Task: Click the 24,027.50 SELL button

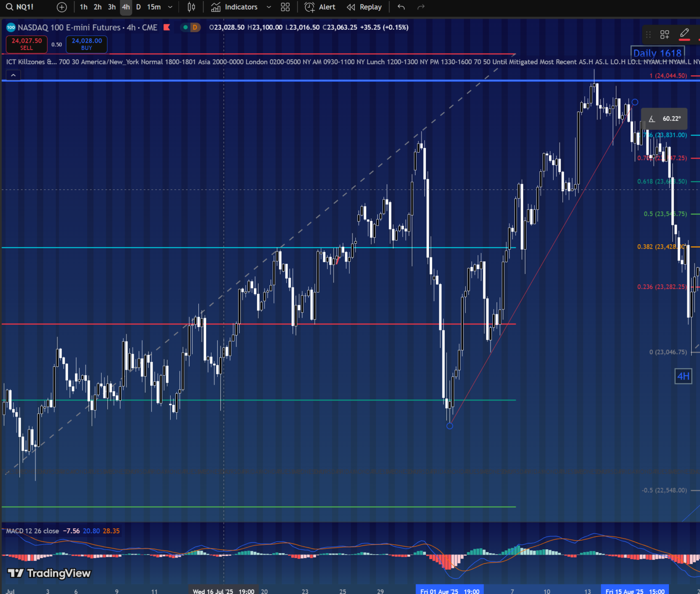Action: 27,44
